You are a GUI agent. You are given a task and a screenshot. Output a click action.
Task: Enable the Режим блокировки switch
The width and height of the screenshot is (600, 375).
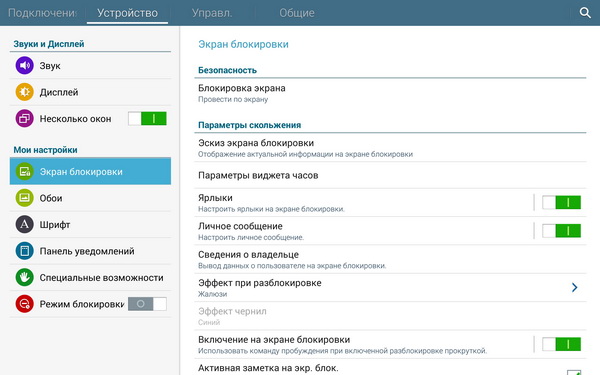pos(147,304)
